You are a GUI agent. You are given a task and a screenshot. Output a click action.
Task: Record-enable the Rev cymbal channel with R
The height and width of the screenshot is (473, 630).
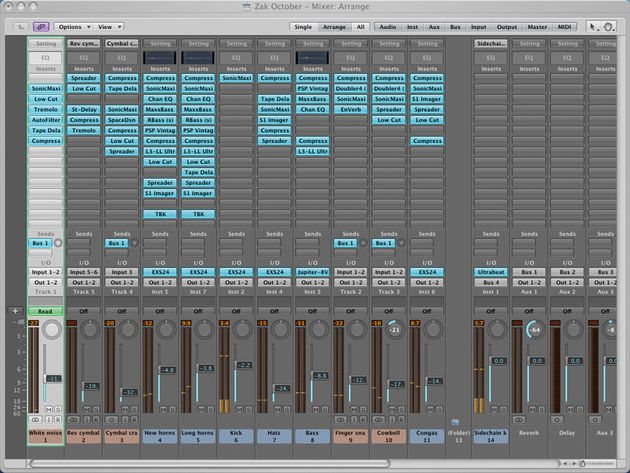pos(96,420)
